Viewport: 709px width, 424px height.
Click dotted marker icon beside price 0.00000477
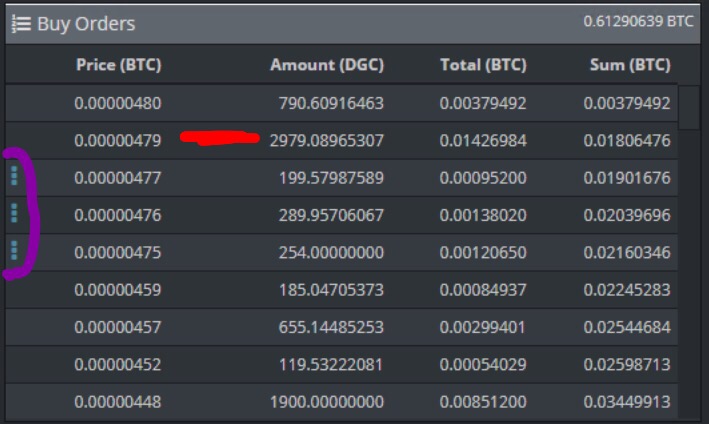14,176
